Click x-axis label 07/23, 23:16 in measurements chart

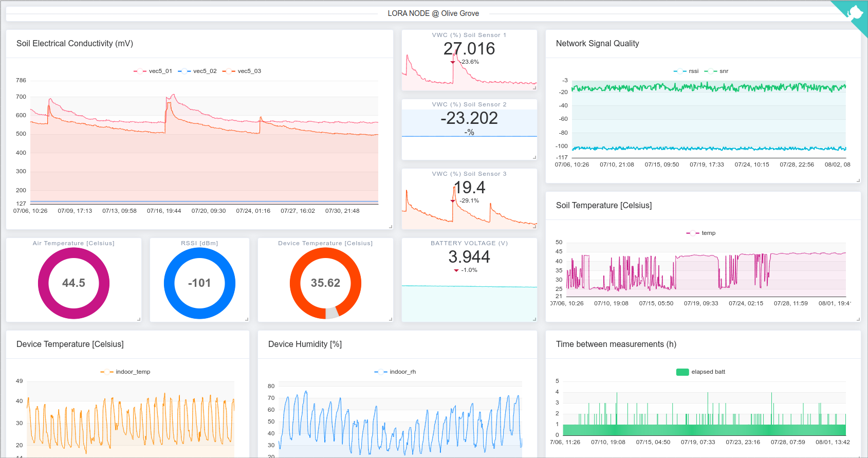743,442
